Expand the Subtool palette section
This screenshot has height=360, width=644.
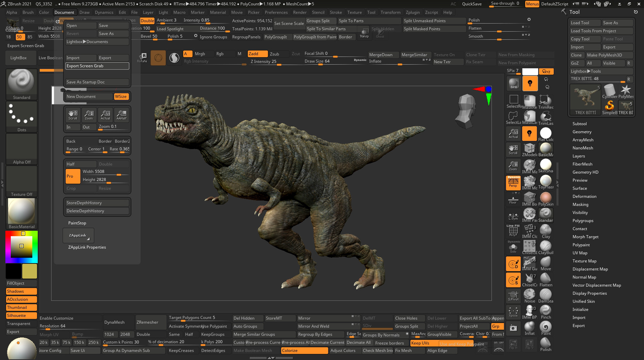579,124
